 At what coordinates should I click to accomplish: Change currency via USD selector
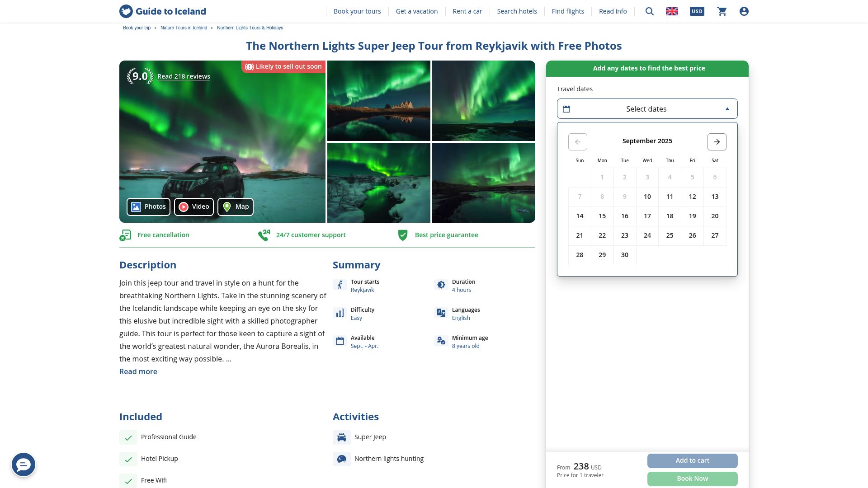697,11
